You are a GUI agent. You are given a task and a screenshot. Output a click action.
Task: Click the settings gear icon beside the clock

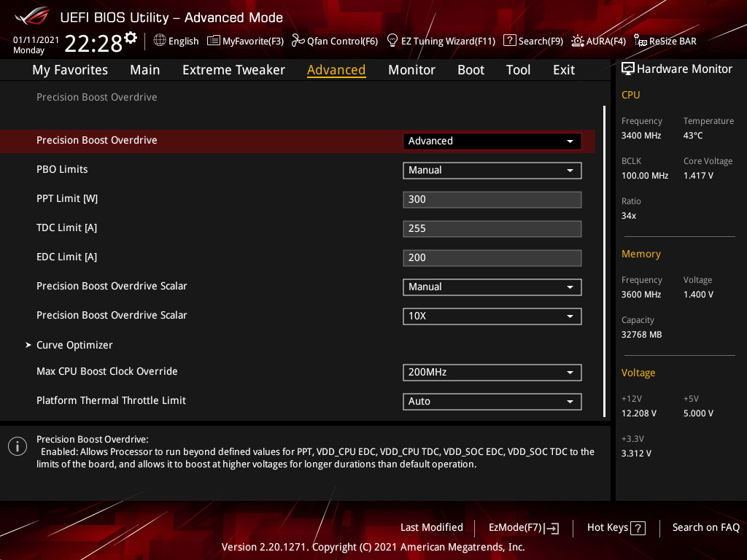131,38
